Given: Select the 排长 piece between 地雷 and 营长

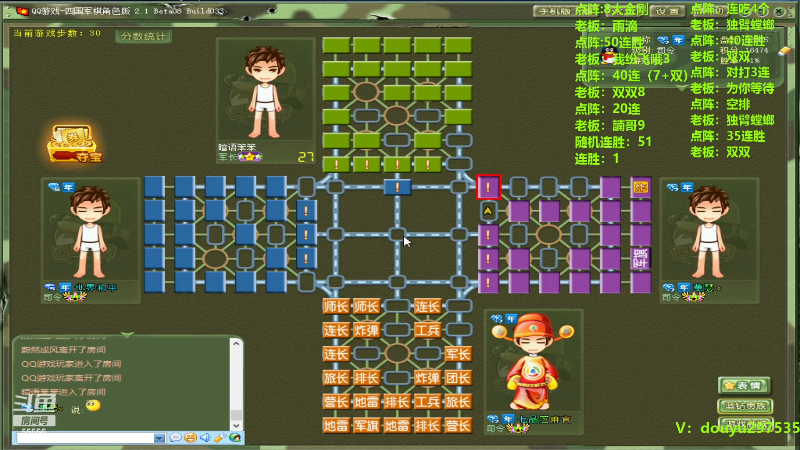Looking at the screenshot, I should pos(427,425).
